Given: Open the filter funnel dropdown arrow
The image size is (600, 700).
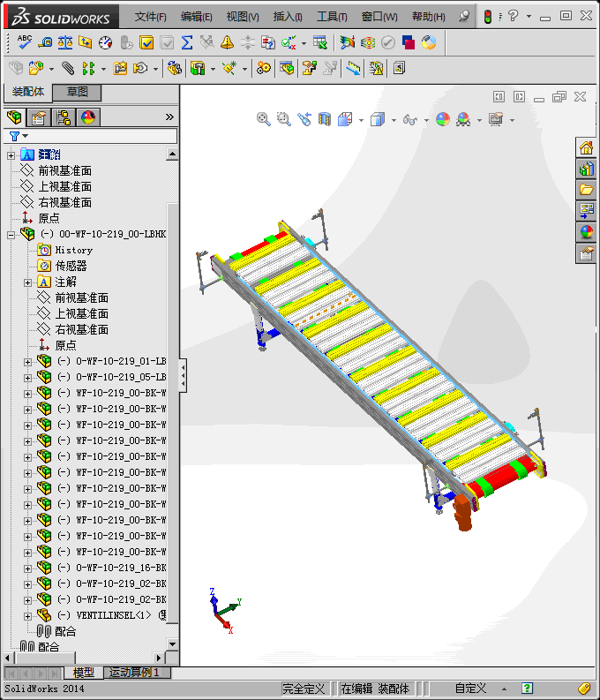Looking at the screenshot, I should pos(26,136).
